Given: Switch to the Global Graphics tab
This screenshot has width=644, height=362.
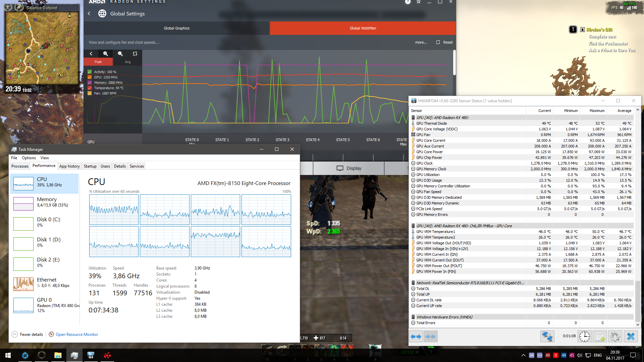Looking at the screenshot, I should pos(177,28).
